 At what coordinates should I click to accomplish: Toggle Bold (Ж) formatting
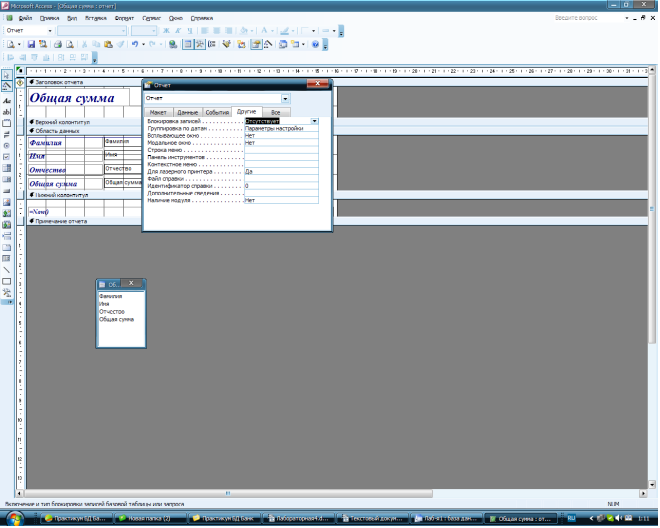[166, 31]
